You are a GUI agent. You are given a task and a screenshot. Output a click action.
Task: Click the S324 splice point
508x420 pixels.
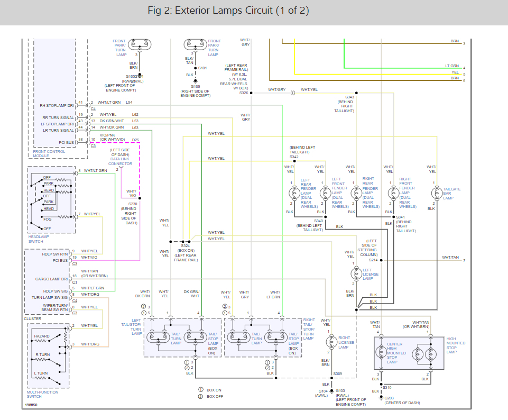[x=184, y=241]
